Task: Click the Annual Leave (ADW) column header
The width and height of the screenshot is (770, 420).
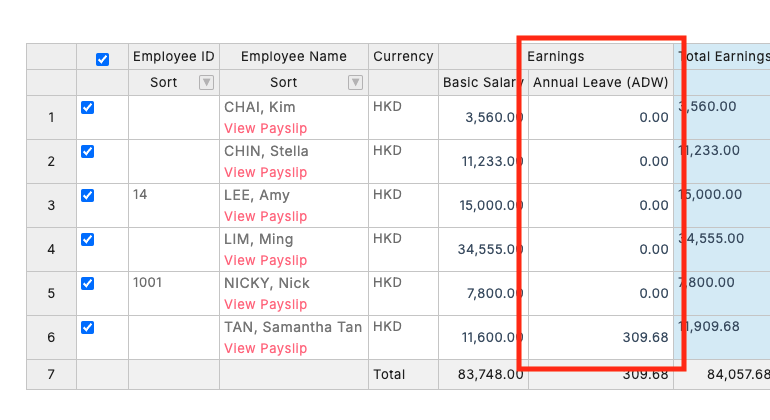Action: 601,83
